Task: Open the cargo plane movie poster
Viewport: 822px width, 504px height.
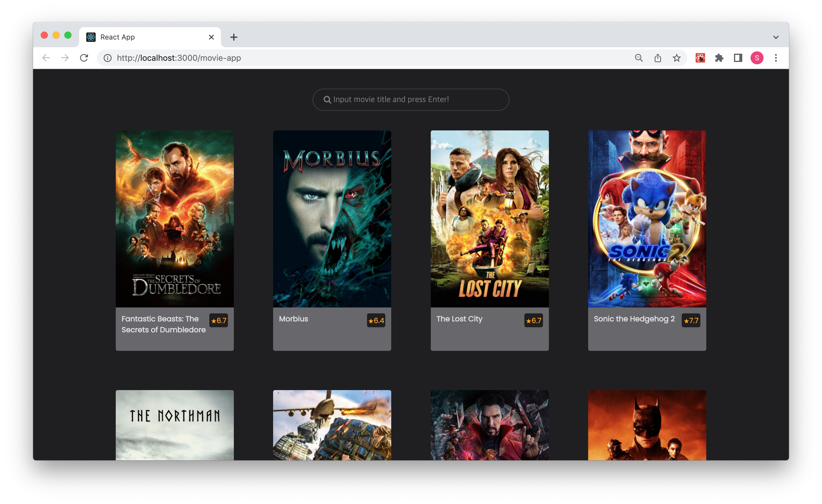Action: click(x=332, y=425)
